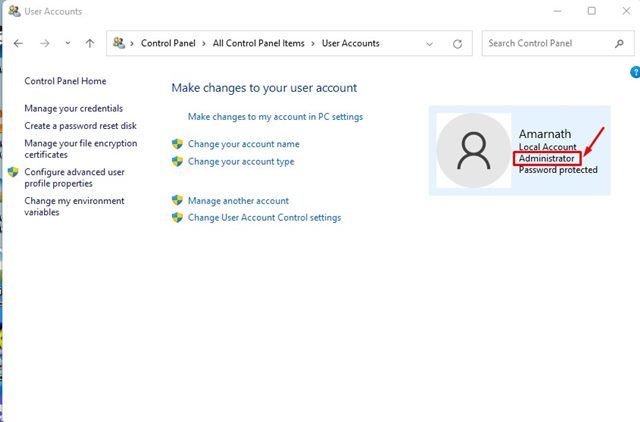This screenshot has width=640, height=422.
Task: Close the User Accounts window
Action: coord(626,11)
